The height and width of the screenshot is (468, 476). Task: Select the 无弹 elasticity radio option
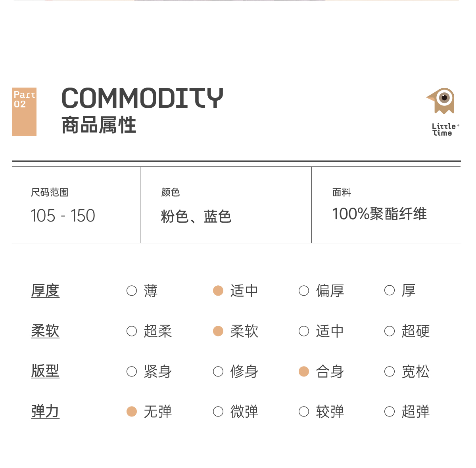click(x=132, y=412)
